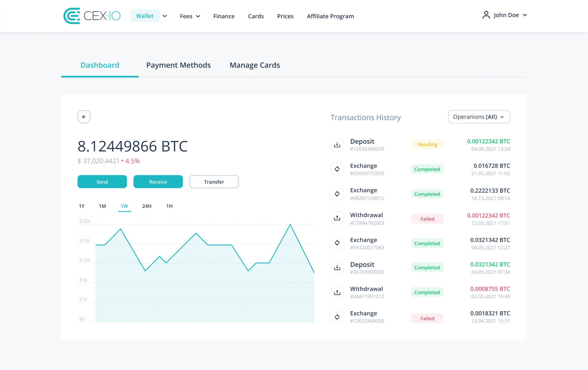This screenshot has height=370, width=588.
Task: Select the 1M chart timeframe toggle
Action: point(102,206)
